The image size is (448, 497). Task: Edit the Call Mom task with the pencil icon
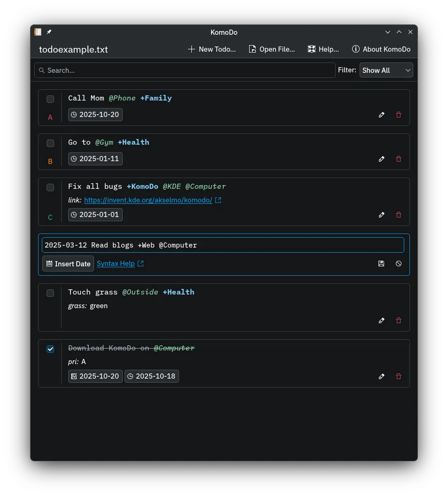[381, 114]
